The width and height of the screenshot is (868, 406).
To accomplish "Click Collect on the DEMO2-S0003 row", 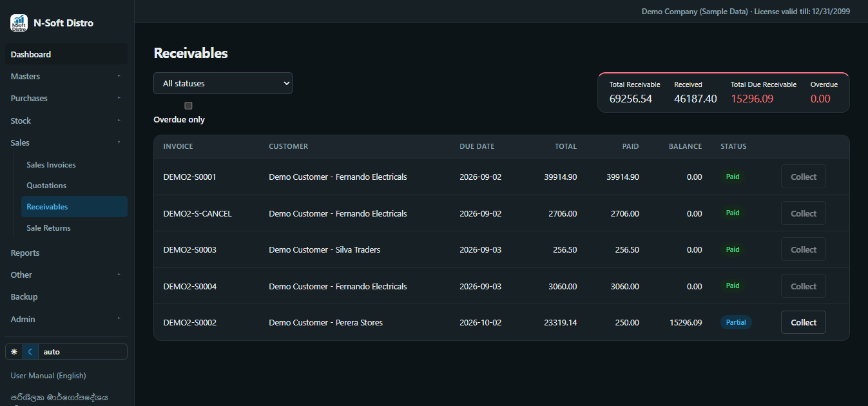I will [x=804, y=249].
